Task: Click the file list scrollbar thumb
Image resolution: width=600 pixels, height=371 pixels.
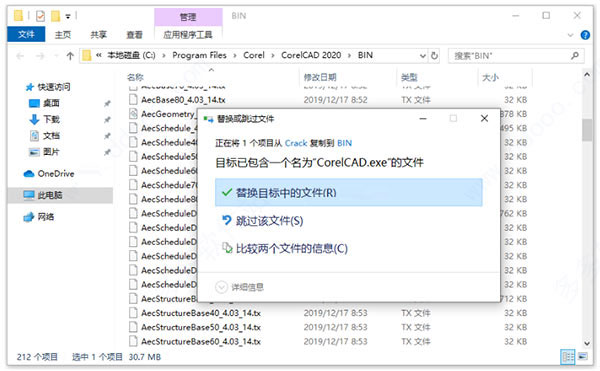Action: [x=587, y=130]
